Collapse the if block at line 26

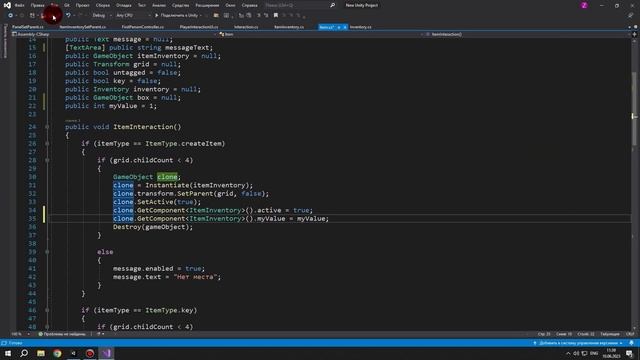click(x=47, y=144)
